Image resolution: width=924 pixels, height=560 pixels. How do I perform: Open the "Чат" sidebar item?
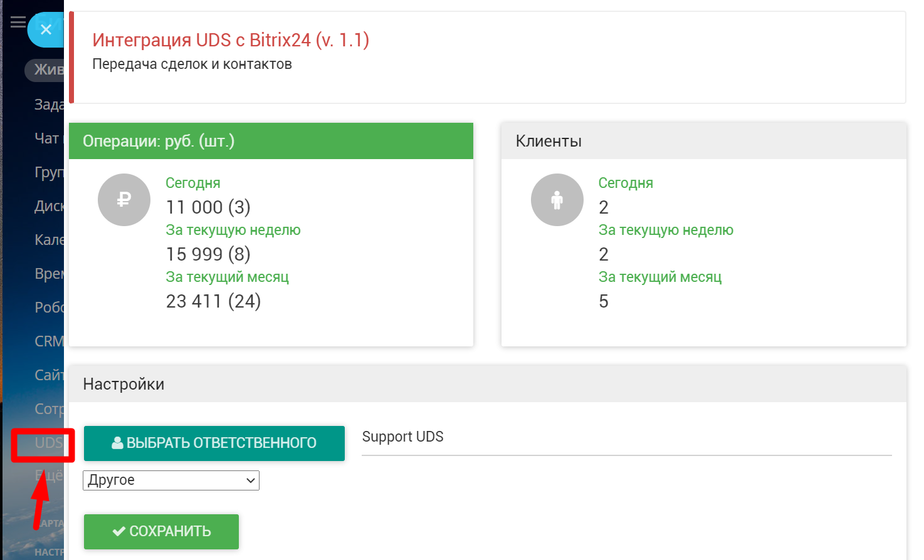[x=47, y=138]
